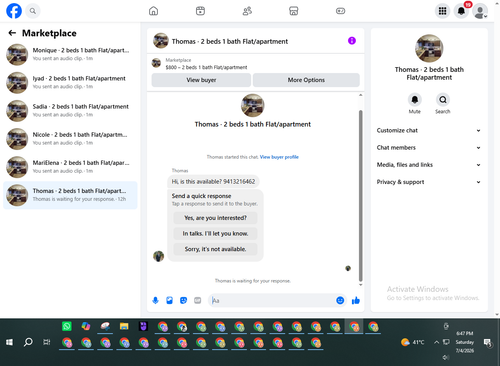Screen dimensions: 500x366
Task: Click the More Options button
Action: coord(306,80)
